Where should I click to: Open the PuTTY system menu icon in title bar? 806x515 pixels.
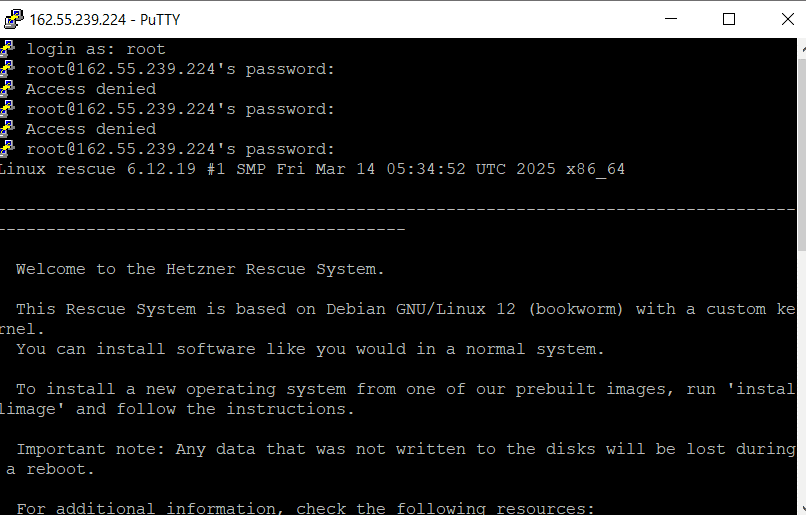[x=14, y=20]
